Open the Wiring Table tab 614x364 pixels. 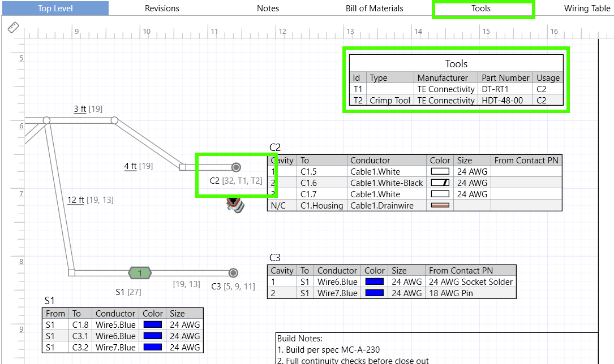[x=587, y=8]
